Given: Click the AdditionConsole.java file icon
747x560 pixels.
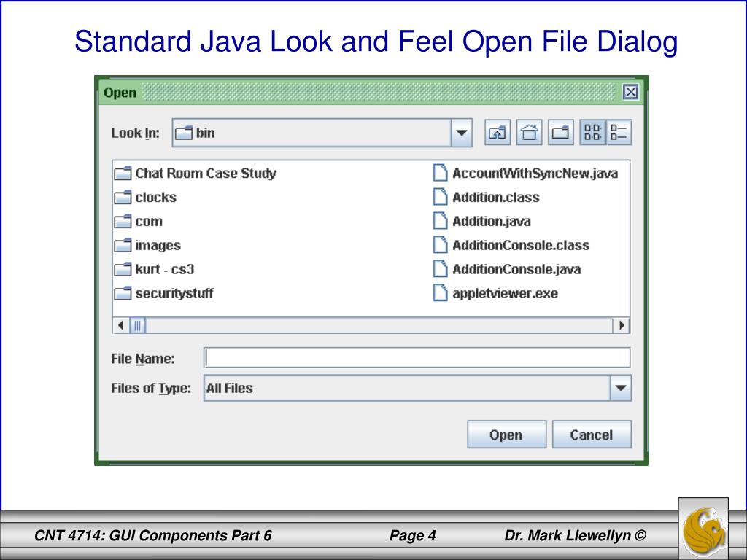Looking at the screenshot, I should coord(441,269).
